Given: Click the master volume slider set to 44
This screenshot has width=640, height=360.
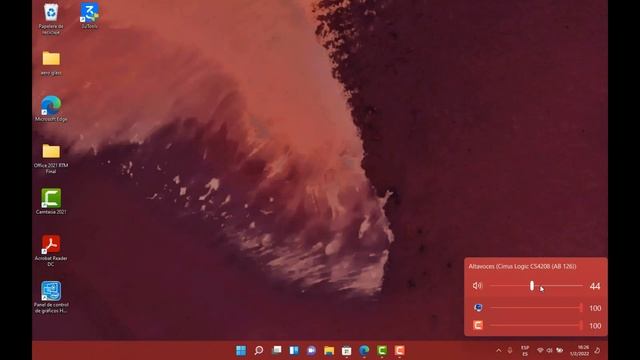Looking at the screenshot, I should pos(536,286).
